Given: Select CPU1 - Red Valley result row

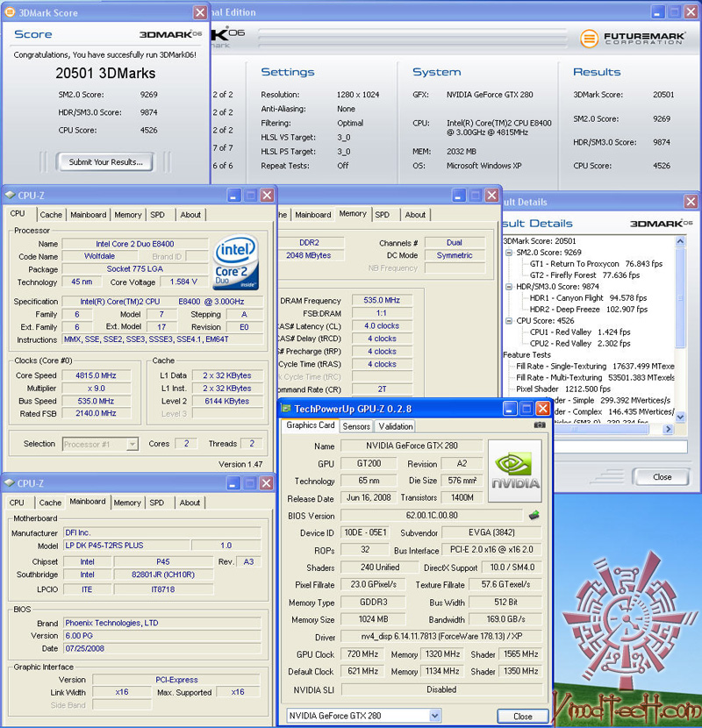Looking at the screenshot, I should [x=580, y=332].
